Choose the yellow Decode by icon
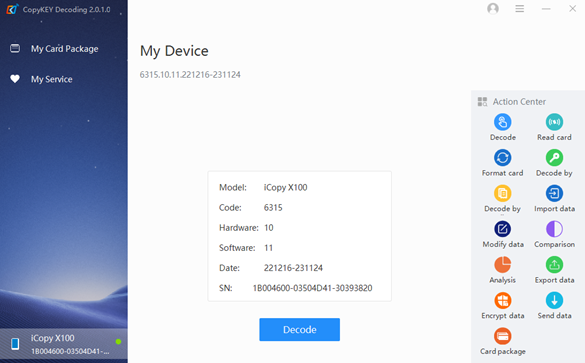This screenshot has height=363, width=585. coord(503,193)
